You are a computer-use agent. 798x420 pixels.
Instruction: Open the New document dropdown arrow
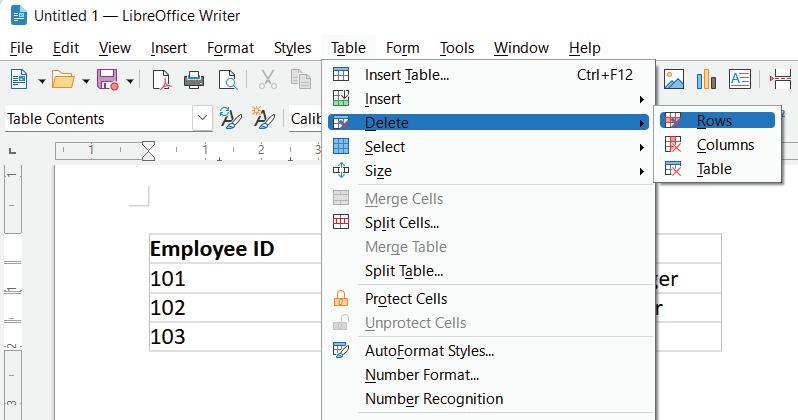tap(41, 80)
